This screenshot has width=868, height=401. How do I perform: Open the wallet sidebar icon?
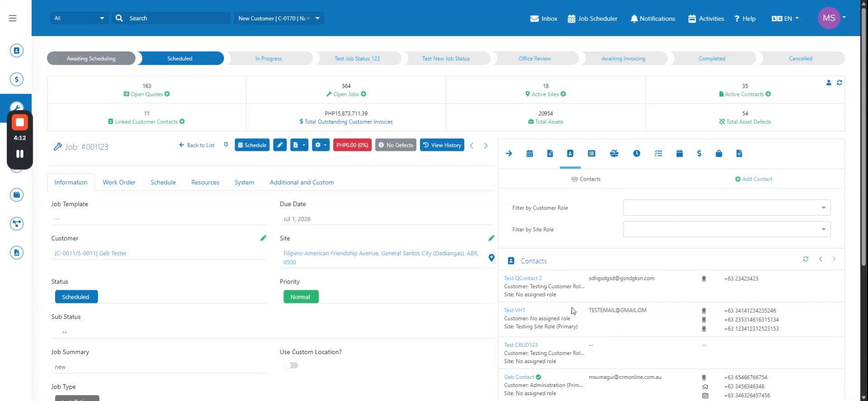[x=17, y=195]
